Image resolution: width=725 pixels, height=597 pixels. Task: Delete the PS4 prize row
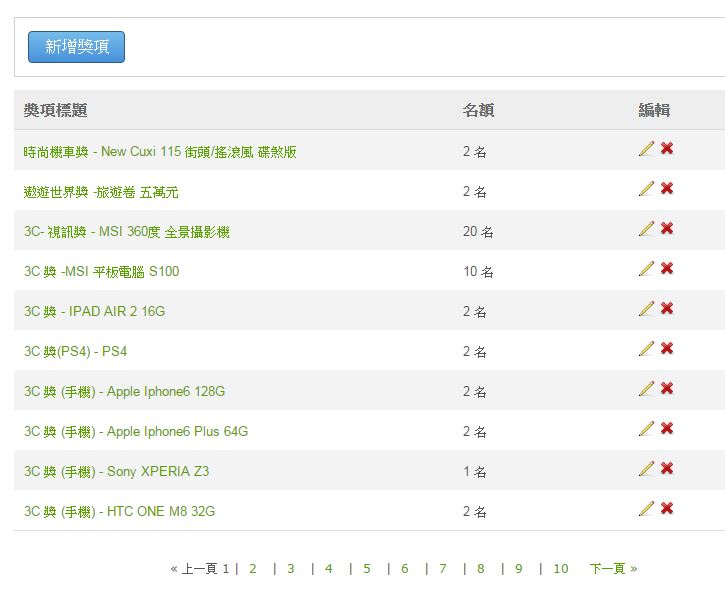point(667,348)
